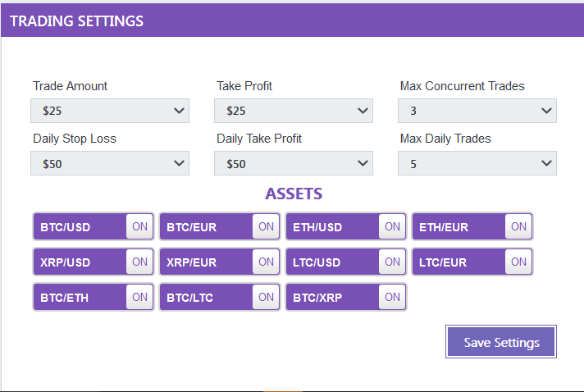Image resolution: width=584 pixels, height=392 pixels.
Task: Expand the Daily Stop Loss dropdown
Action: point(110,163)
